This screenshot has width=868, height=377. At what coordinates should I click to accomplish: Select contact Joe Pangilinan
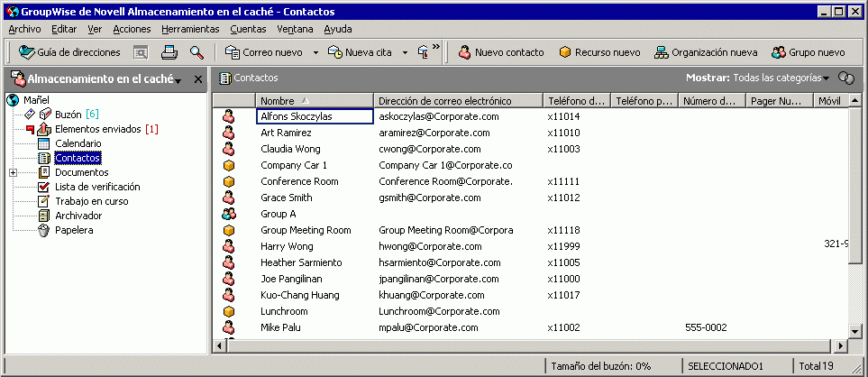click(x=291, y=279)
